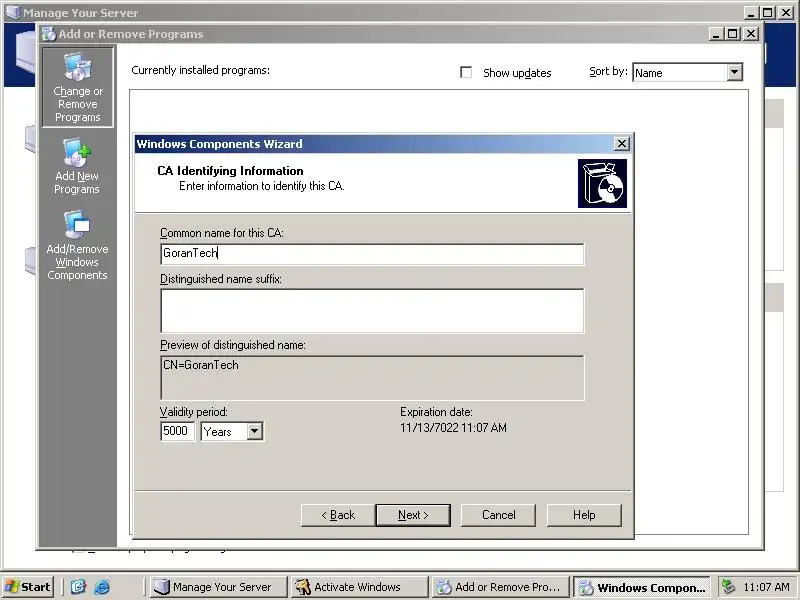The height and width of the screenshot is (600, 800).
Task: Click the validity period number field
Action: tap(177, 431)
